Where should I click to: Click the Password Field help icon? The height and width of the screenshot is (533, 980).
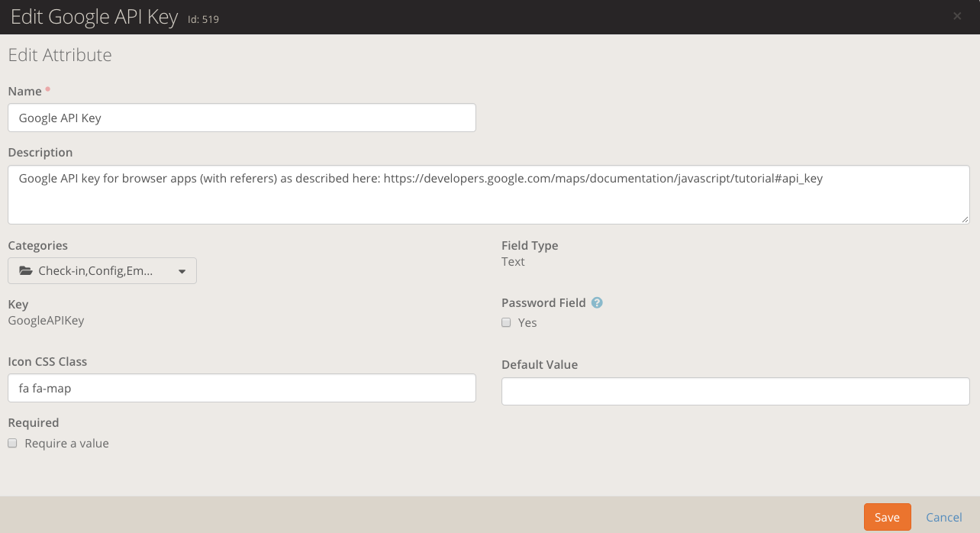tap(597, 302)
